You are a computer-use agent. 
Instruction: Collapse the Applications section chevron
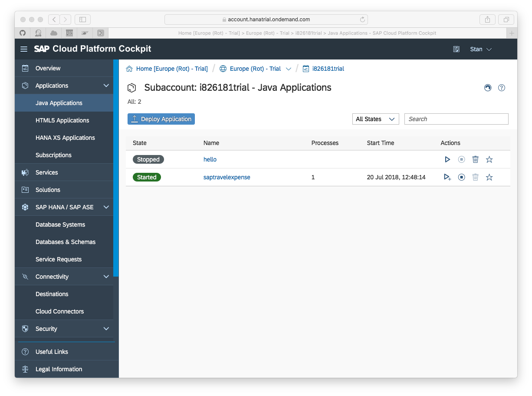[106, 86]
